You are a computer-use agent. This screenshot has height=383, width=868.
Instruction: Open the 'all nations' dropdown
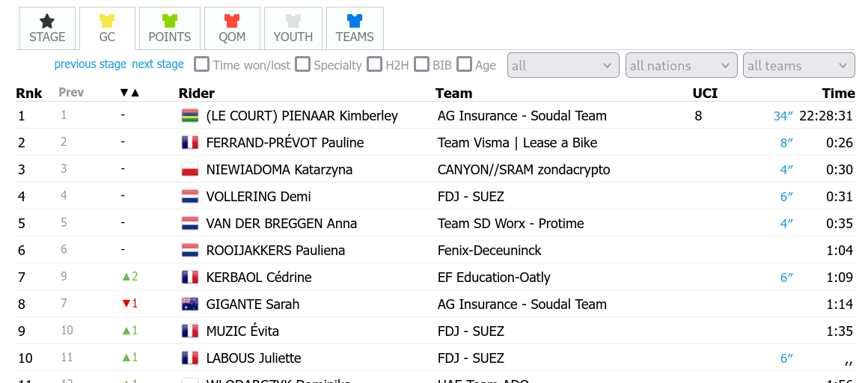pos(682,65)
